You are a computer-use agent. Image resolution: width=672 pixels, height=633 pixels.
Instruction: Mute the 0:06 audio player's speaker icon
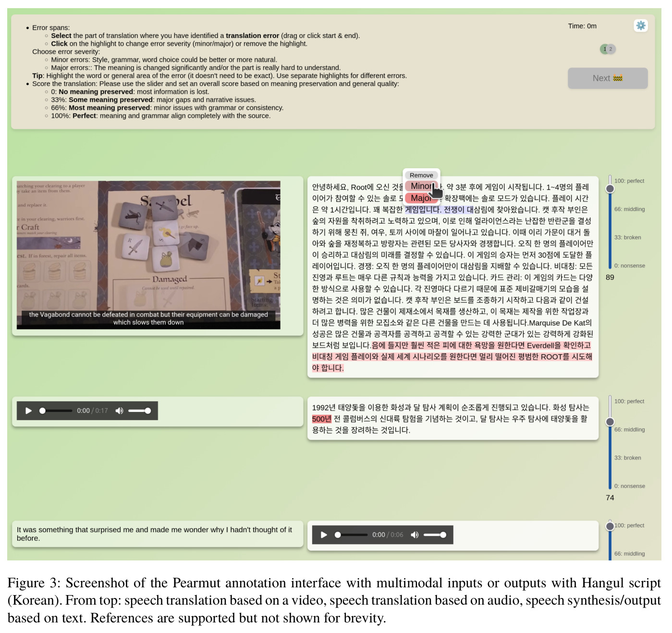(415, 535)
